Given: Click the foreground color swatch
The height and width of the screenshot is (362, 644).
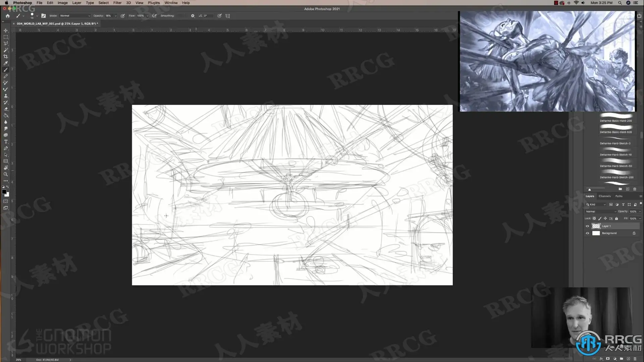Looking at the screenshot, I should (4, 192).
